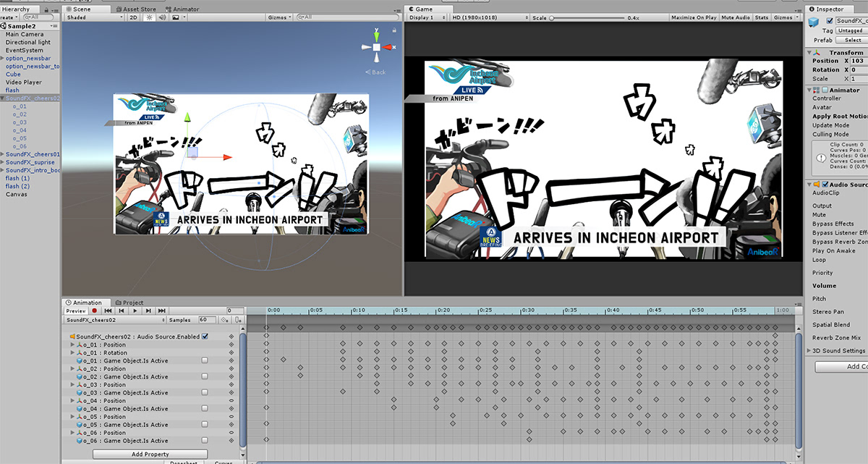Click the Scene orientation gizmo center cube
Viewport: 868px width, 464px height.
376,47
